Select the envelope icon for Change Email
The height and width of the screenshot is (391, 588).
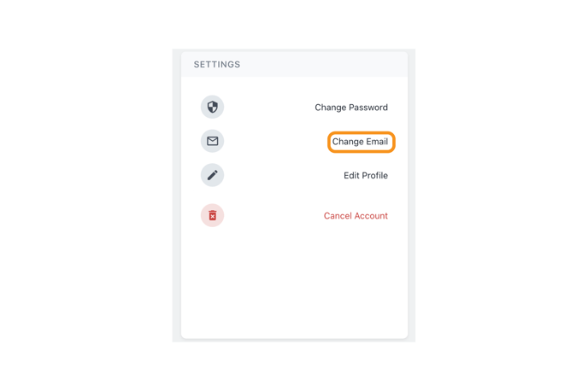[212, 141]
